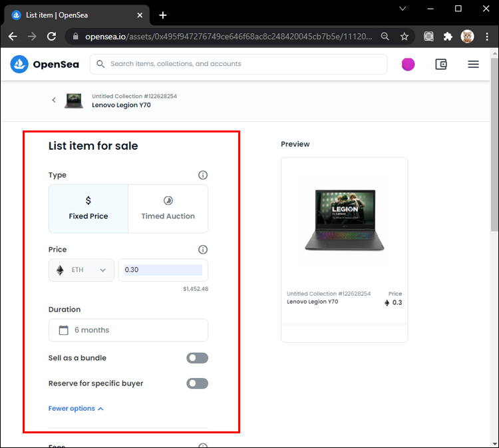Click the pink profile avatar
The height and width of the screenshot is (448, 499).
(x=408, y=65)
